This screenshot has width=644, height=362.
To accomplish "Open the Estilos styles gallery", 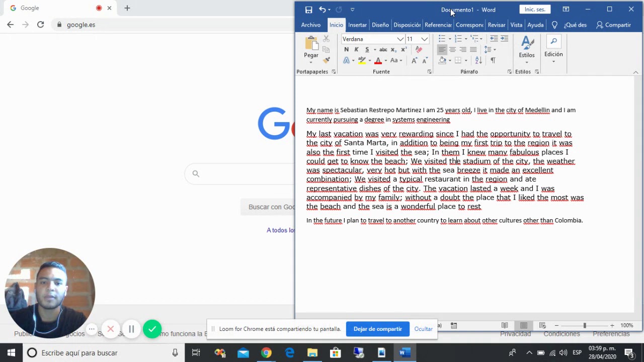I will tap(527, 50).
